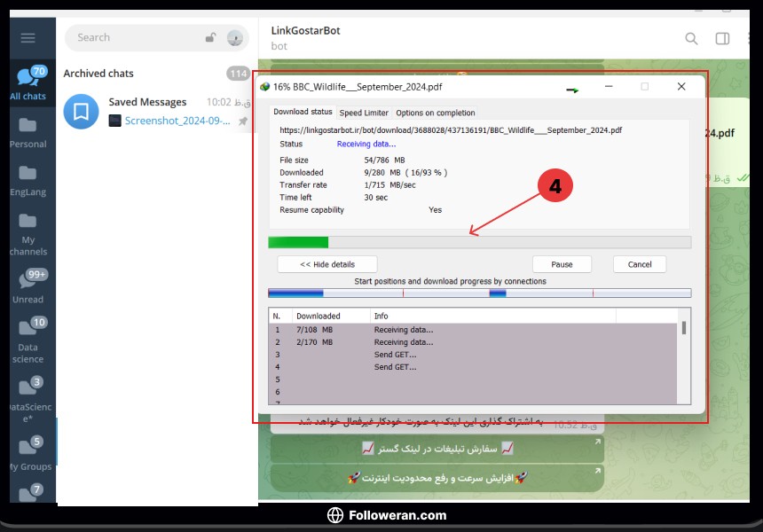Open the Unread chats folder
Screen dimensions: 763x532
(x=28, y=287)
